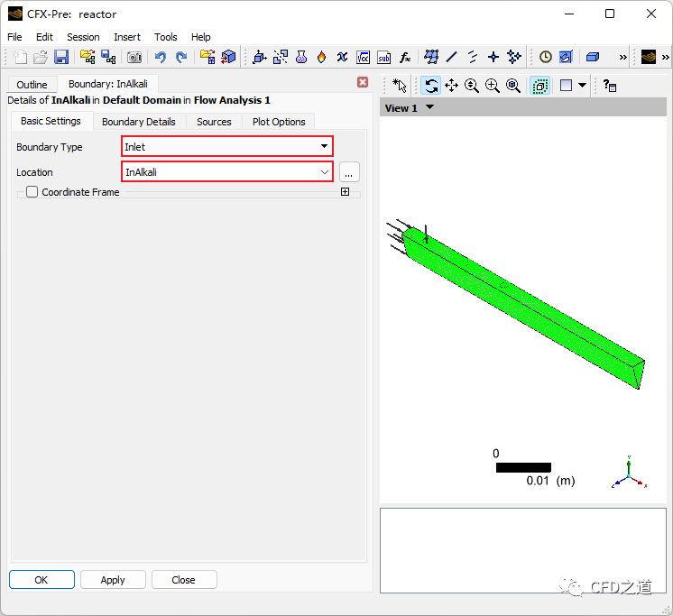Click the Insert Domain icon
Screen dimensions: 673x616
point(259,57)
